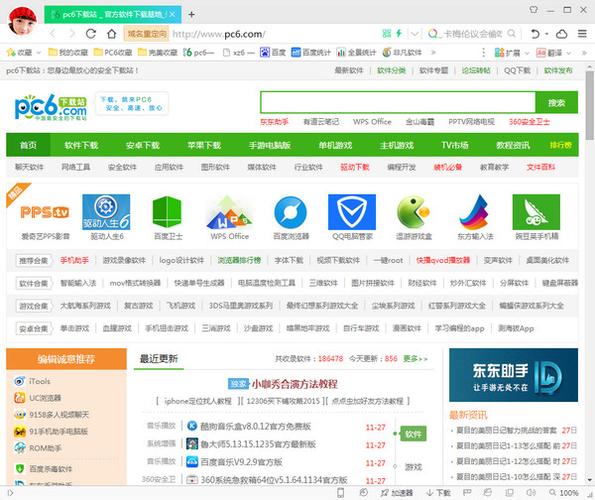Click the search magnifier in browser search box
This screenshot has height=500, width=595.
click(512, 34)
